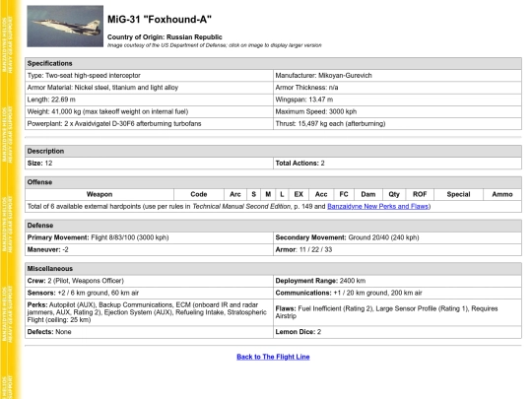Select the MiG-31 "Foxhound-A" page title
Viewport: 532px width, 399px height.
(160, 20)
